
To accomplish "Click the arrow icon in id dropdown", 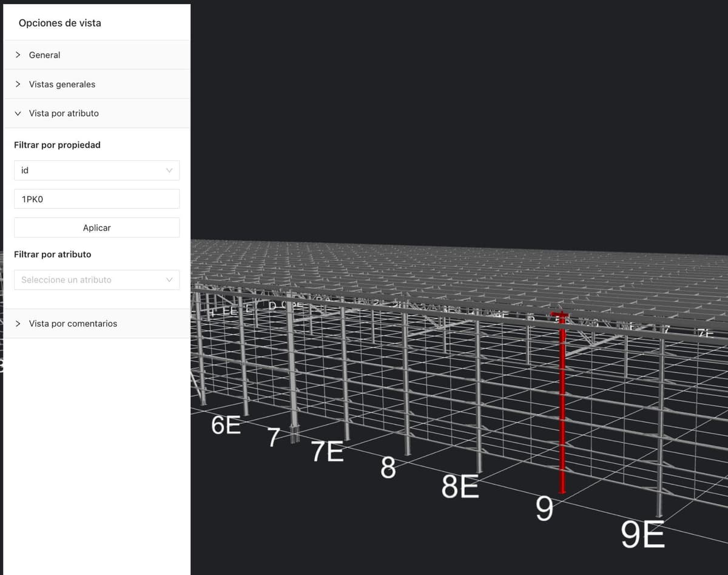I will coord(169,171).
